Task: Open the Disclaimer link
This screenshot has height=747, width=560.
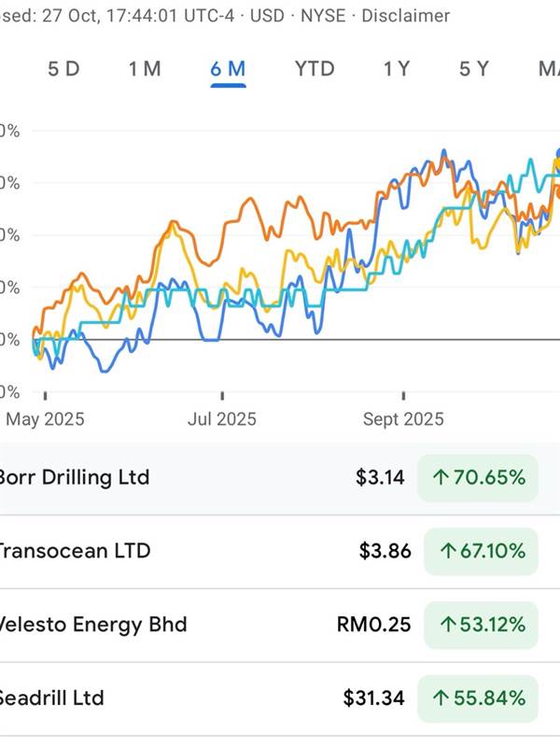Action: point(405,16)
